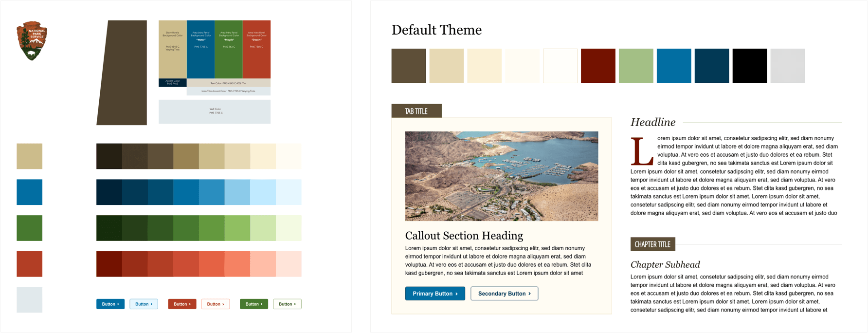Click the green outlined Button
Image resolution: width=868 pixels, height=333 pixels.
[x=287, y=304]
